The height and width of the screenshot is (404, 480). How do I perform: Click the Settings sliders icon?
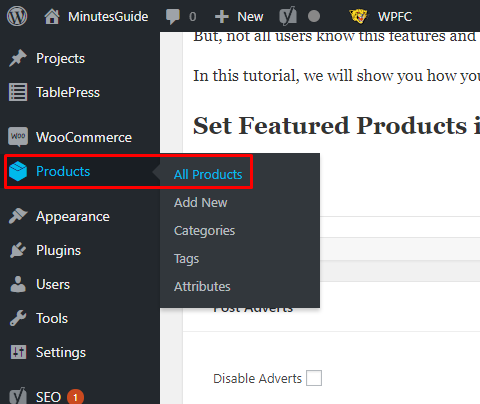click(x=18, y=352)
